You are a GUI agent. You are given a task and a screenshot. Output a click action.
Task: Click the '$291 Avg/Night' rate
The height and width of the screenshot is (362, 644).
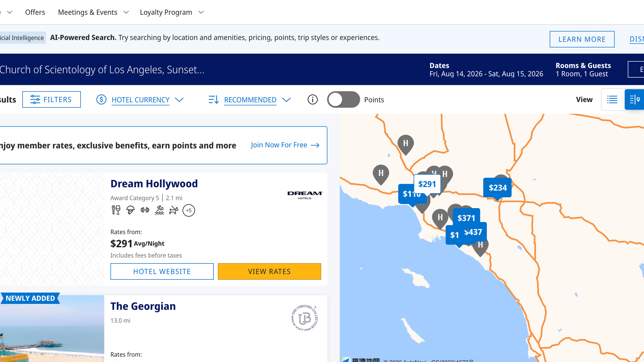pyautogui.click(x=137, y=244)
